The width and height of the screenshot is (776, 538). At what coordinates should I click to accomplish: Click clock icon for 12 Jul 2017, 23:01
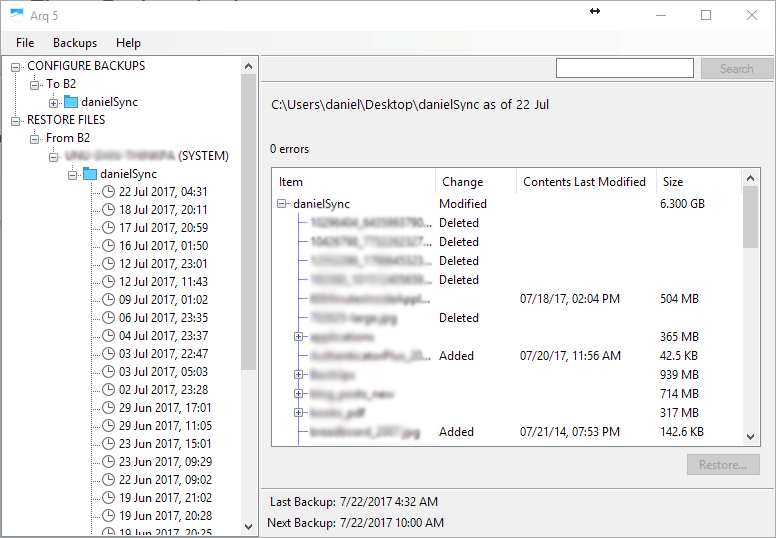coord(108,264)
